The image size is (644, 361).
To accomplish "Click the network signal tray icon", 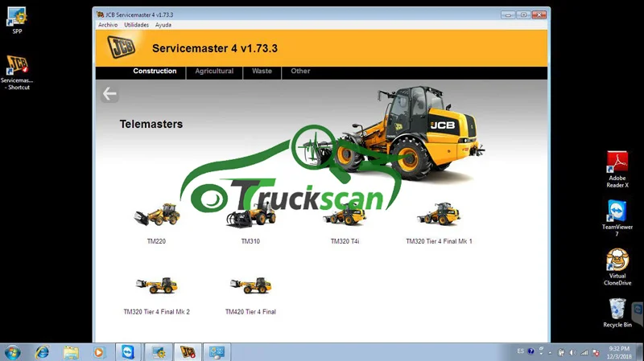I will click(x=584, y=352).
